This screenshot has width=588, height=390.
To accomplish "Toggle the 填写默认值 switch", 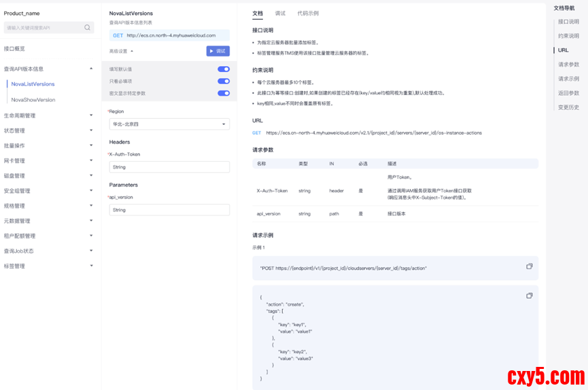I will (223, 69).
